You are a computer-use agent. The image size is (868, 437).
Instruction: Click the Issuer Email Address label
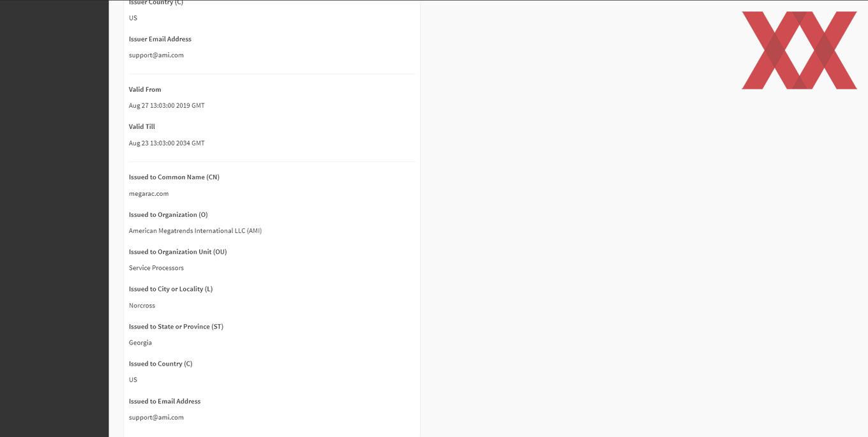point(160,39)
